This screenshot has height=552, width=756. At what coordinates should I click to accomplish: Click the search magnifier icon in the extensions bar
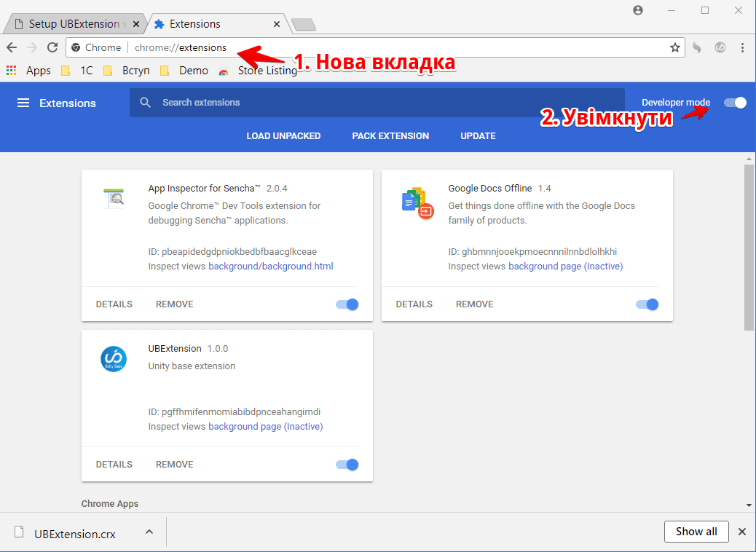tap(145, 102)
